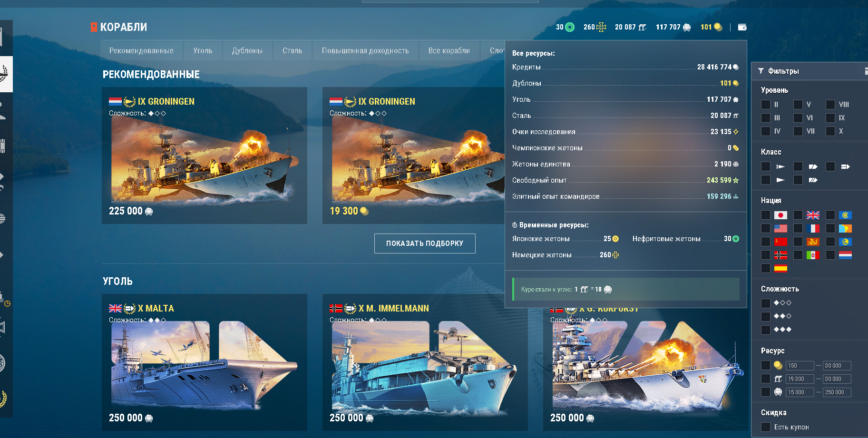This screenshot has width=868, height=438.
Task: Tick the level V checkbox
Action: click(x=798, y=105)
